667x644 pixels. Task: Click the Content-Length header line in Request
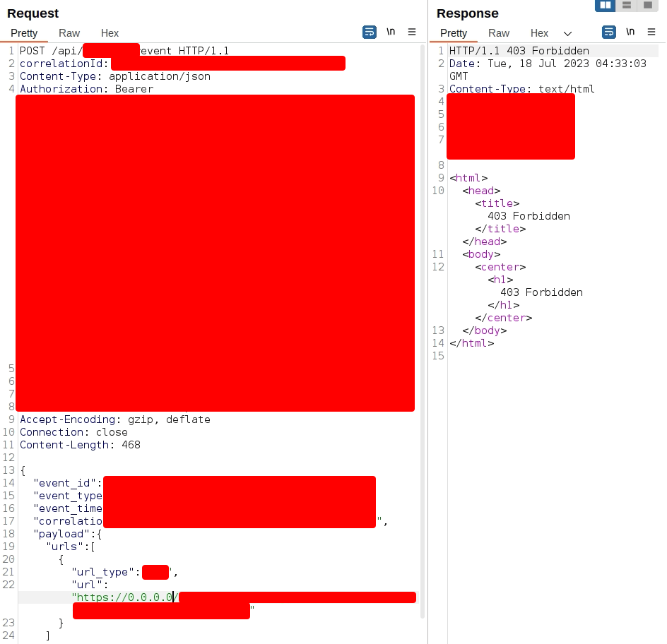click(x=80, y=445)
